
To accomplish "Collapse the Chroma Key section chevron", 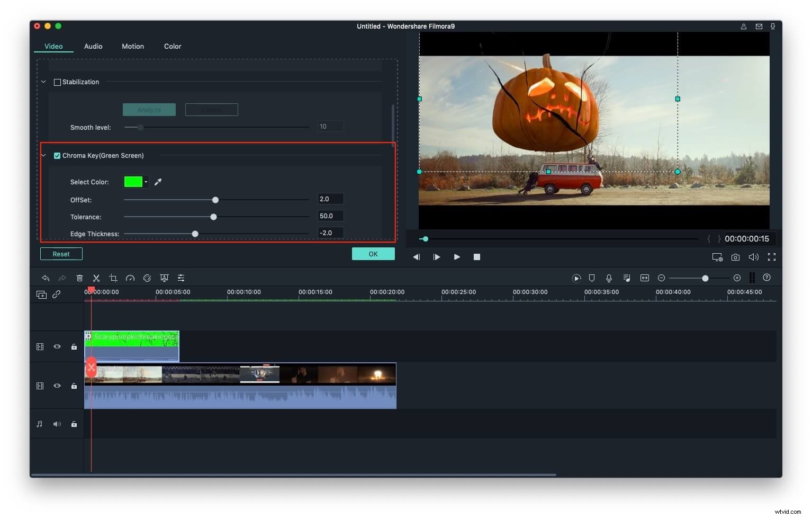I will tap(43, 155).
